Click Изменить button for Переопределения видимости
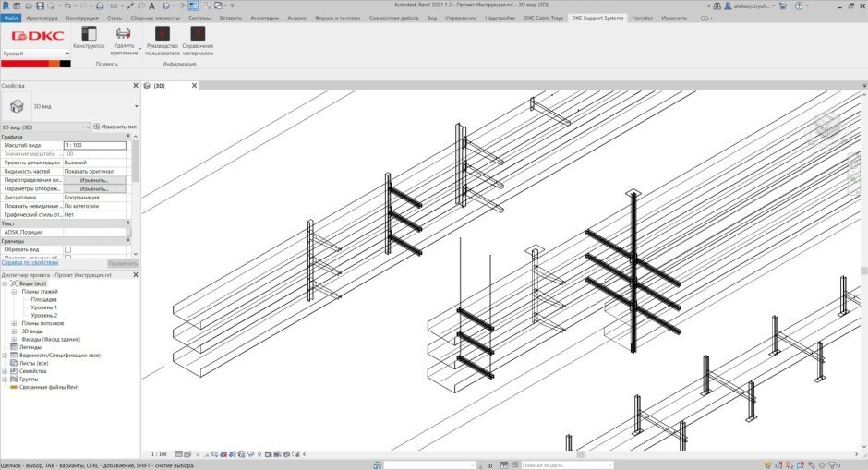Image resolution: width=868 pixels, height=470 pixels. coord(93,180)
